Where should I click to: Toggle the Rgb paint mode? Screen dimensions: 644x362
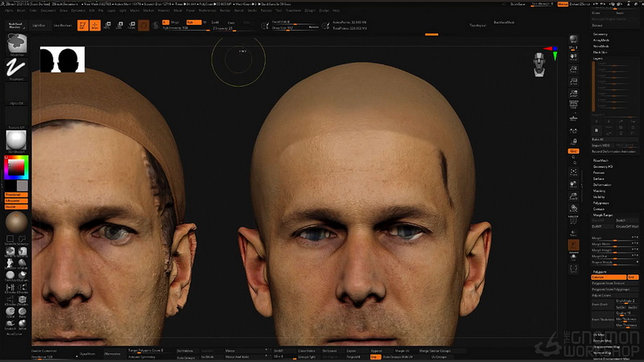(193, 23)
